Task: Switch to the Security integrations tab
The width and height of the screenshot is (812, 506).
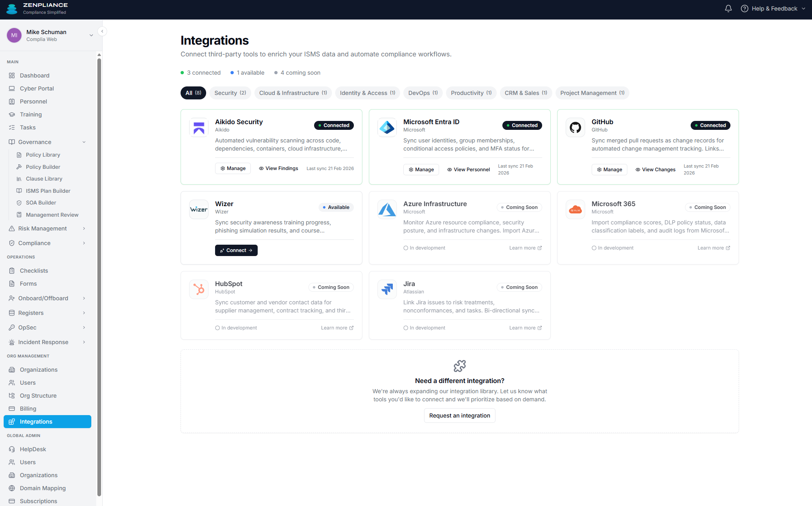Action: tap(230, 93)
